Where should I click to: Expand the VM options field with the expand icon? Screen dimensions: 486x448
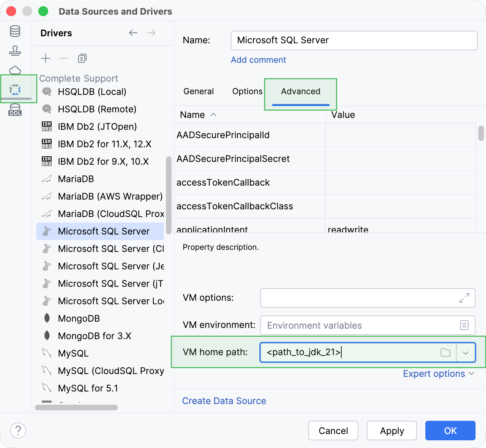463,298
